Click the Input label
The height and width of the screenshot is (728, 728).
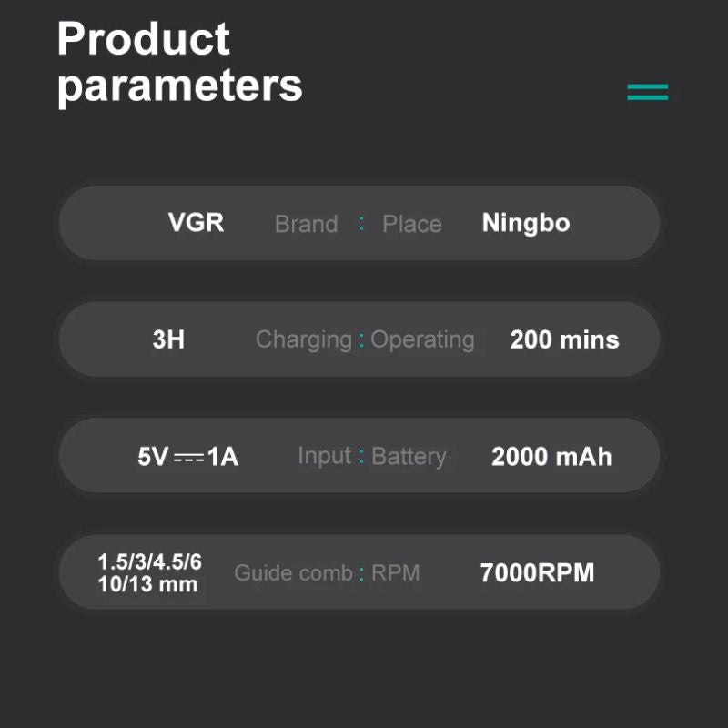[325, 456]
